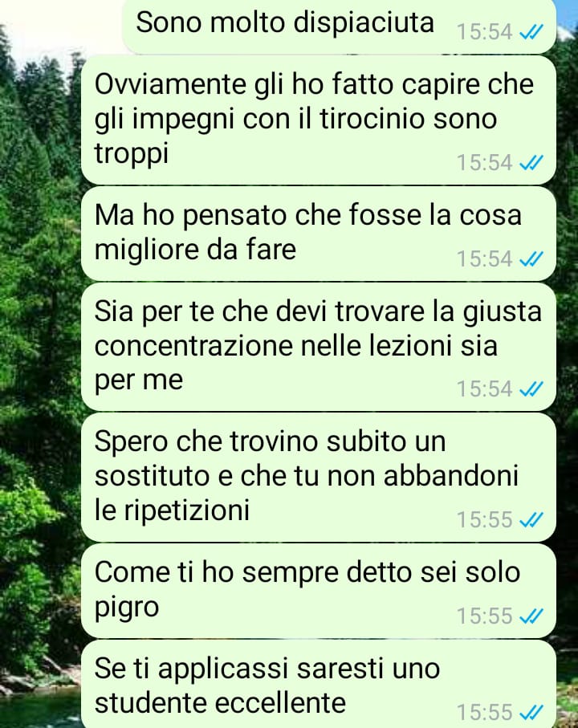Tap the read ticks on the 'sei solo pigro' message

(531, 616)
